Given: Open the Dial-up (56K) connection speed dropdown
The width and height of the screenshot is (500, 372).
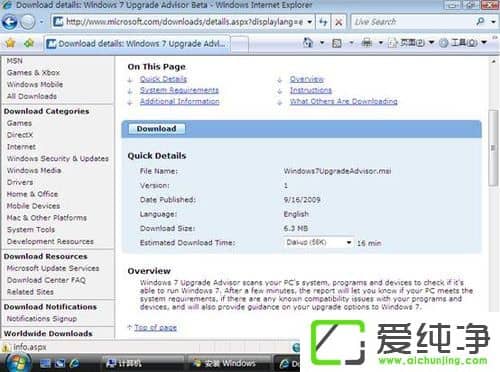Looking at the screenshot, I should click(319, 242).
